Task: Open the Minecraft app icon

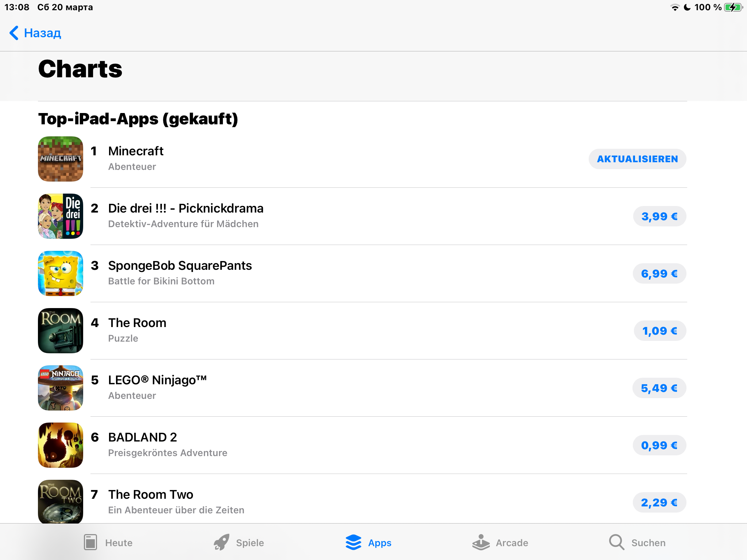Action: tap(61, 159)
